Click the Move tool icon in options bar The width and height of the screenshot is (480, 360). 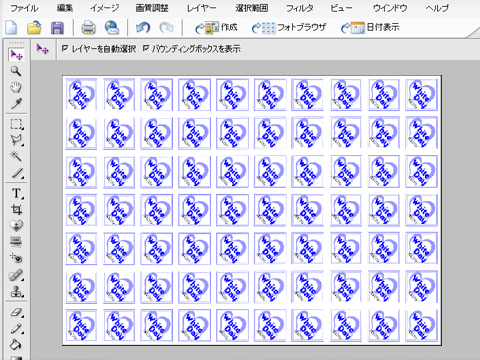[x=43, y=49]
